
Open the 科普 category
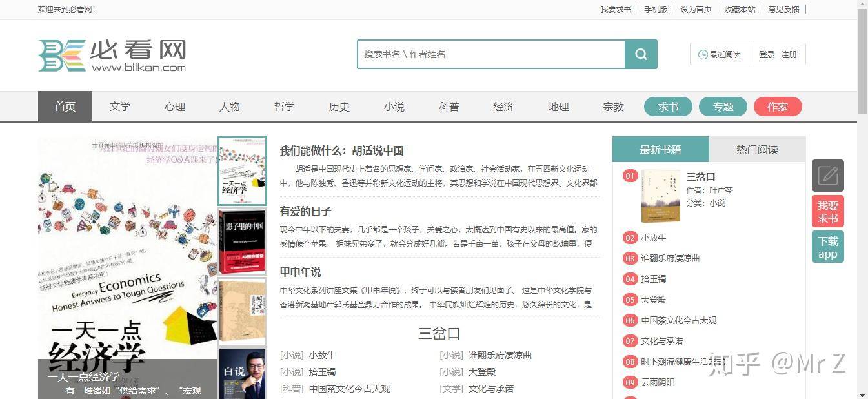pos(449,107)
